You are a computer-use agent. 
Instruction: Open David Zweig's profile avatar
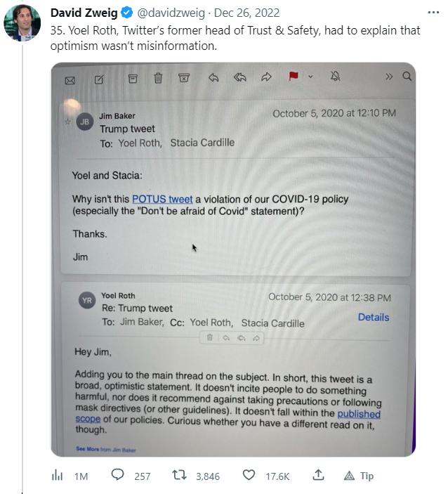pyautogui.click(x=22, y=23)
